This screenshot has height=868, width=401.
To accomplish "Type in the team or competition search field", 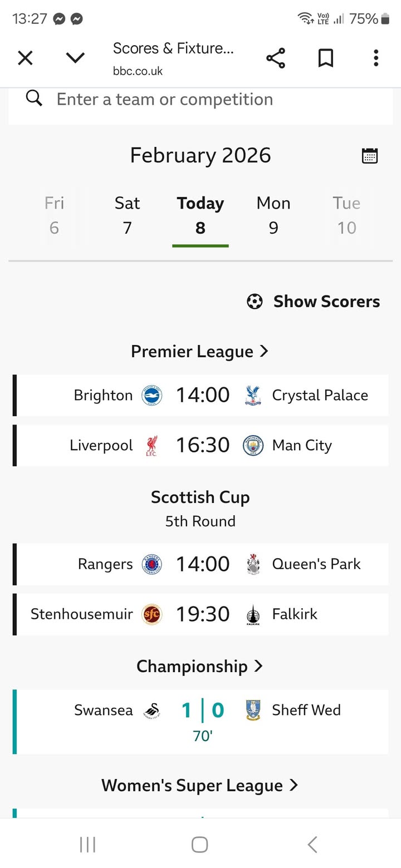I will (212, 100).
